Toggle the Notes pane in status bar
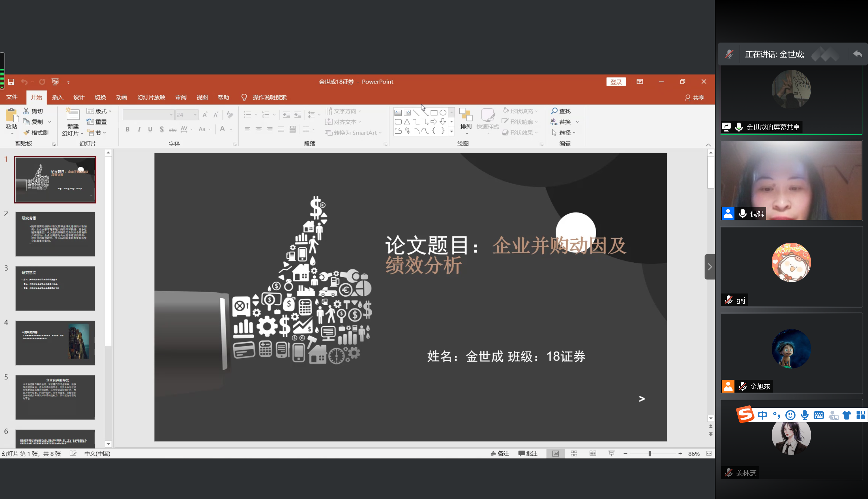Image resolution: width=868 pixels, height=499 pixels. click(500, 453)
